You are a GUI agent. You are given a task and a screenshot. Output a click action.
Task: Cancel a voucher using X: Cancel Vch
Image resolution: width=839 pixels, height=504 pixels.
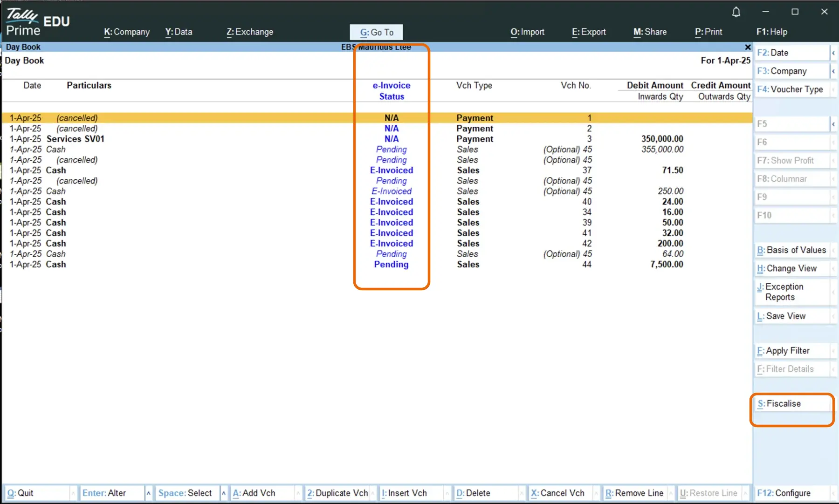pyautogui.click(x=558, y=493)
